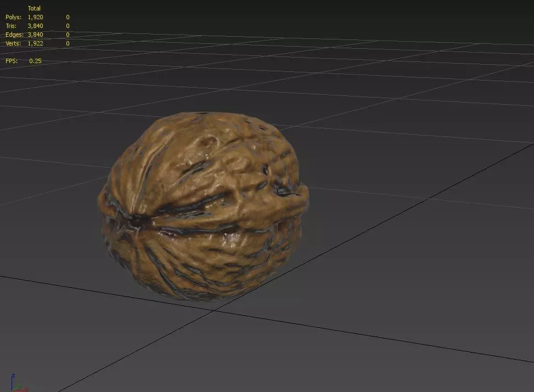Select the Polys count value 1,920
Image resolution: width=534 pixels, height=392 pixels.
[x=36, y=17]
